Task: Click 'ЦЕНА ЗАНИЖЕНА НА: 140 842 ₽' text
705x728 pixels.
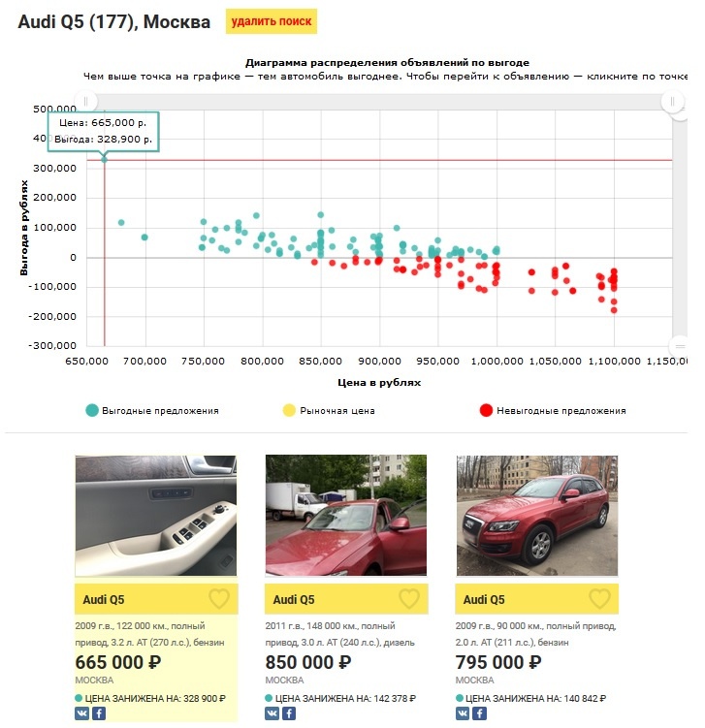Action: pyautogui.click(x=535, y=698)
